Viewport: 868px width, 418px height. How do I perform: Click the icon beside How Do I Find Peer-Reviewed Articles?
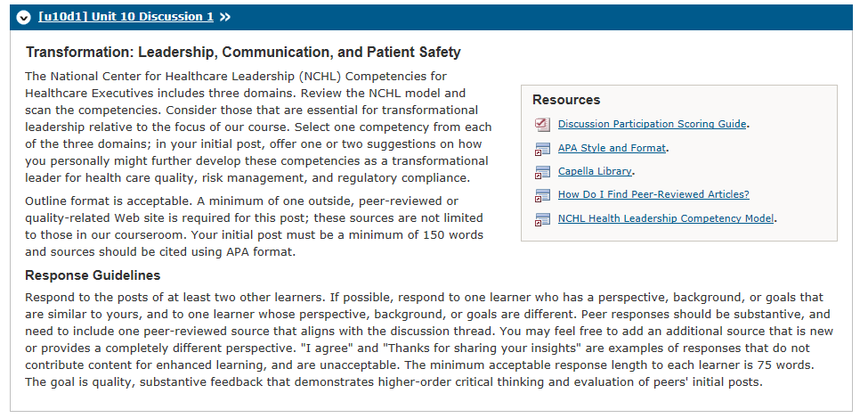(542, 195)
